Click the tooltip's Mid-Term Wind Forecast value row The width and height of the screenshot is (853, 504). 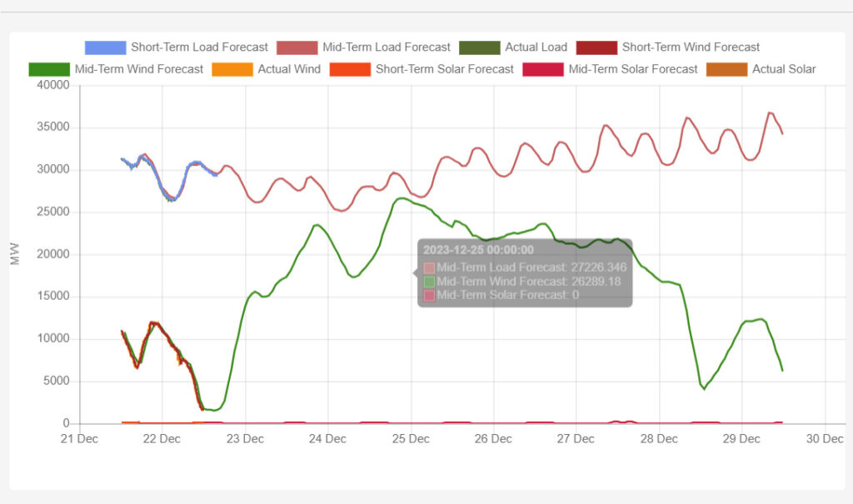click(528, 282)
